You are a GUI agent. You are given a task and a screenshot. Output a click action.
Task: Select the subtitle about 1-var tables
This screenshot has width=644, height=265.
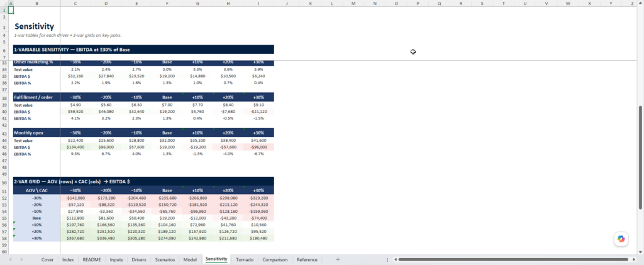[x=68, y=36]
